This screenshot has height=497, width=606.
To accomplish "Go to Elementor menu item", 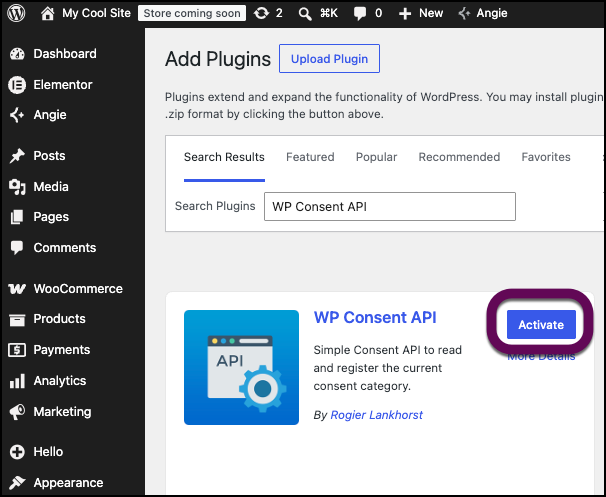I will [63, 85].
